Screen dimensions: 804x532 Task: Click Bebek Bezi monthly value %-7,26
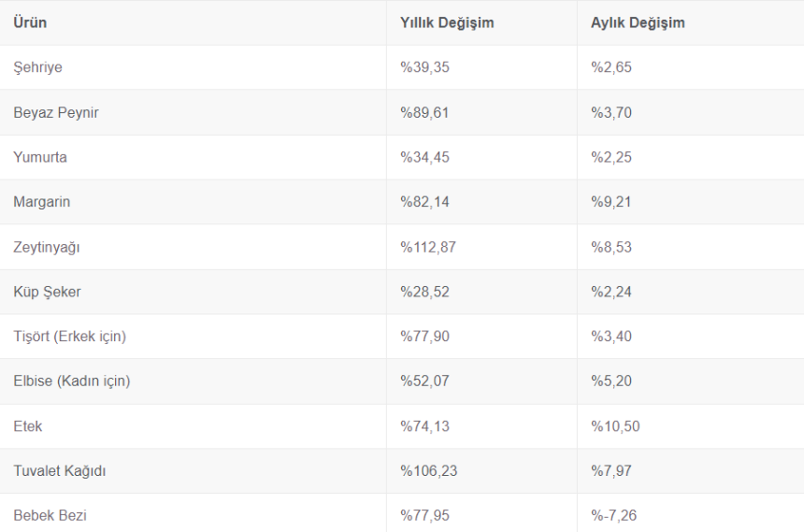[614, 515]
